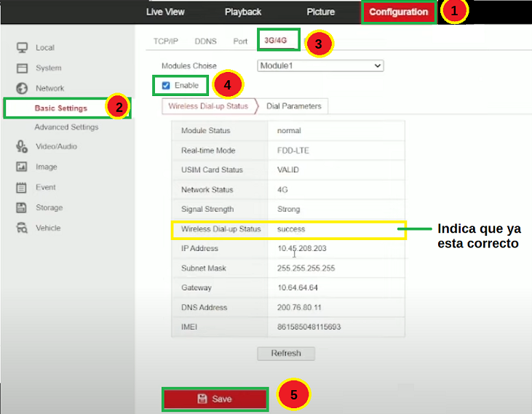Open Advanced Settings under Network

point(66,127)
